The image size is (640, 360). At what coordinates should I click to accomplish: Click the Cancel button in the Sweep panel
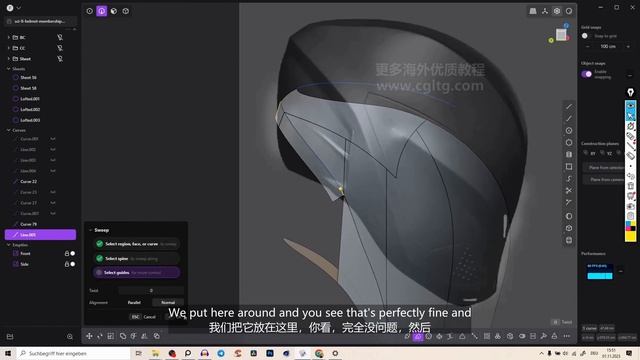point(144,317)
